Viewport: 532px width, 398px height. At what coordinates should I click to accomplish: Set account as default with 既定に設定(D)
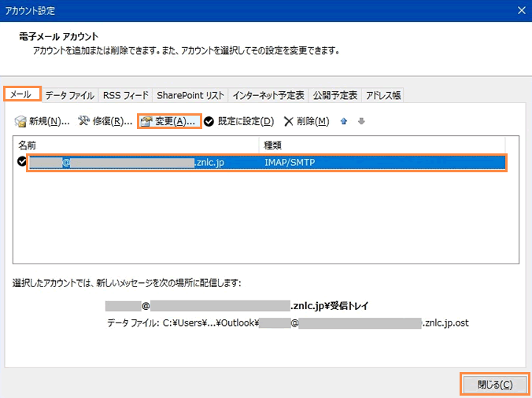pyautogui.click(x=239, y=121)
